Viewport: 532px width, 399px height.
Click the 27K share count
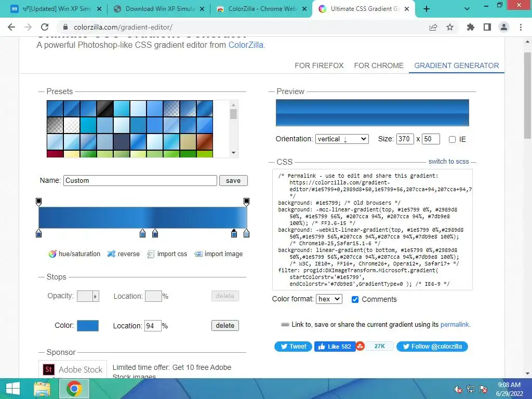click(380, 347)
